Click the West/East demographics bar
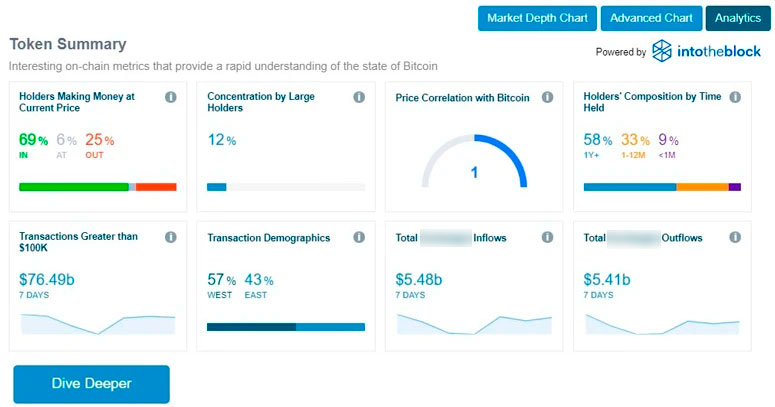775x407 pixels. pos(286,327)
